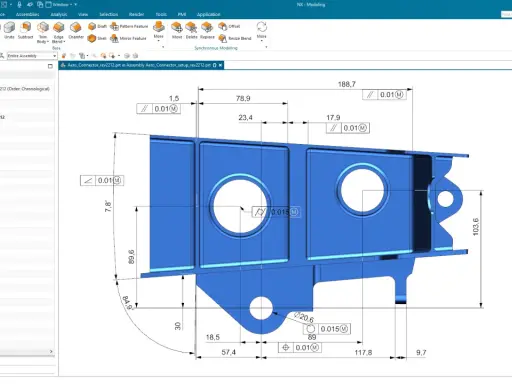The image size is (512, 384).
Task: Expand quick access toolbar options arrow
Action: tap(76, 5)
